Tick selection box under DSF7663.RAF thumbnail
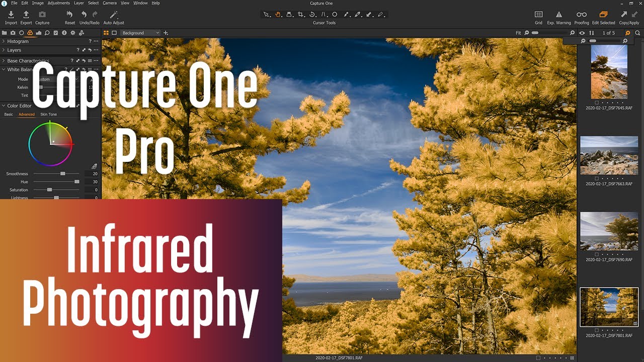Viewport: 644px width, 362px height. pos(597,178)
